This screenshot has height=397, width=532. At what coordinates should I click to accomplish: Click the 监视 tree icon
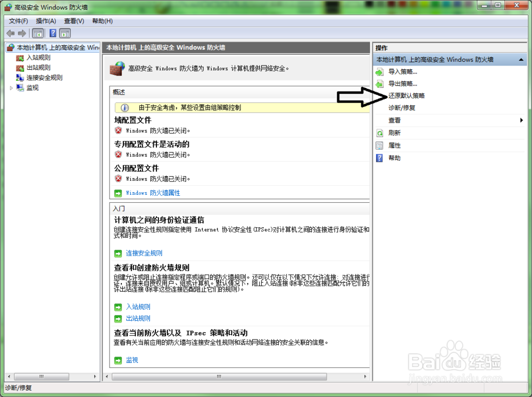(20, 88)
